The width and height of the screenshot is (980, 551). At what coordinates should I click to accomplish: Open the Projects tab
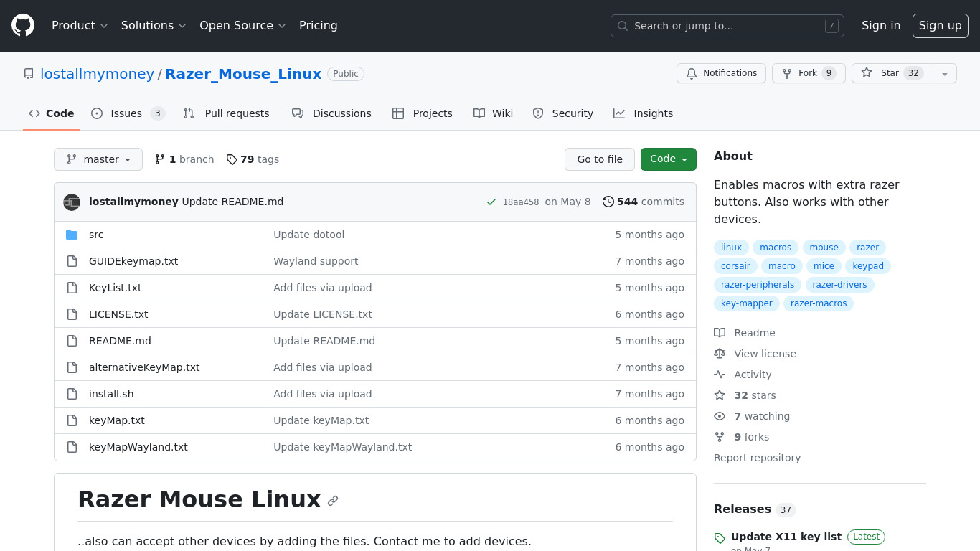(x=423, y=113)
